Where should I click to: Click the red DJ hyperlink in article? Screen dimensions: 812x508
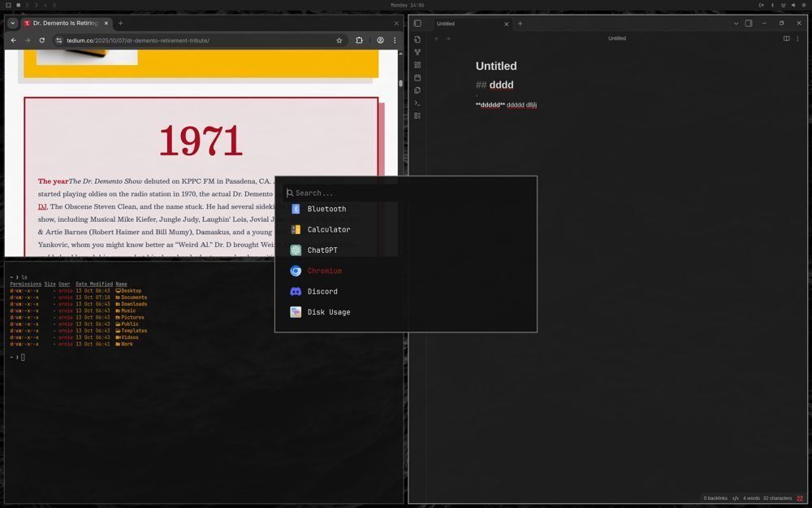point(42,207)
